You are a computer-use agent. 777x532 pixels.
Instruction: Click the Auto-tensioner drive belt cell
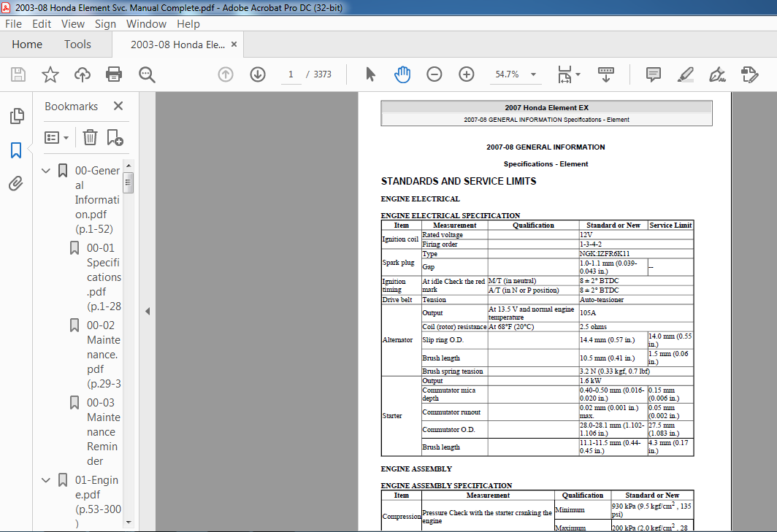point(636,300)
